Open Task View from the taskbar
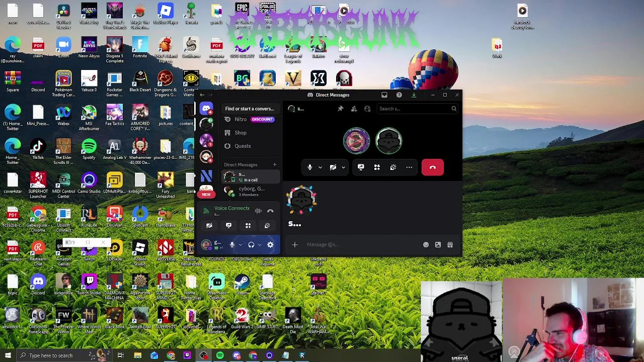The image size is (644, 362). 121,355
